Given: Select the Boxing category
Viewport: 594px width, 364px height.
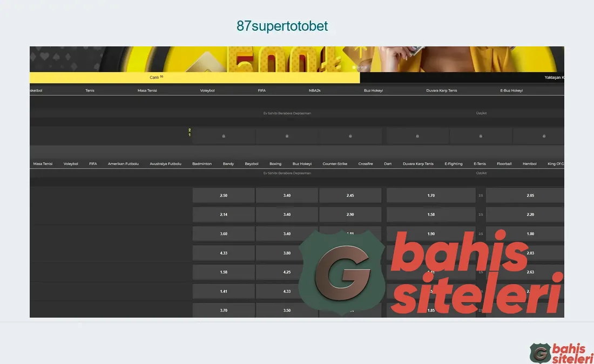Looking at the screenshot, I should 275,163.
